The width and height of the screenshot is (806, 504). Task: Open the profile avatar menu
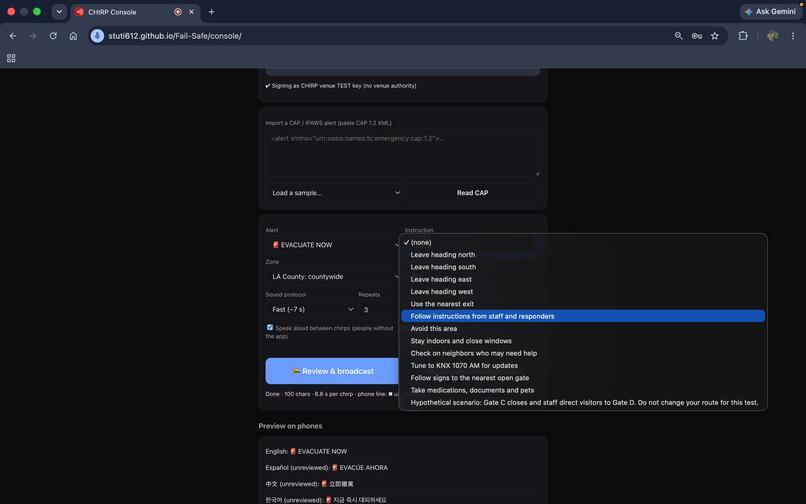tap(772, 36)
